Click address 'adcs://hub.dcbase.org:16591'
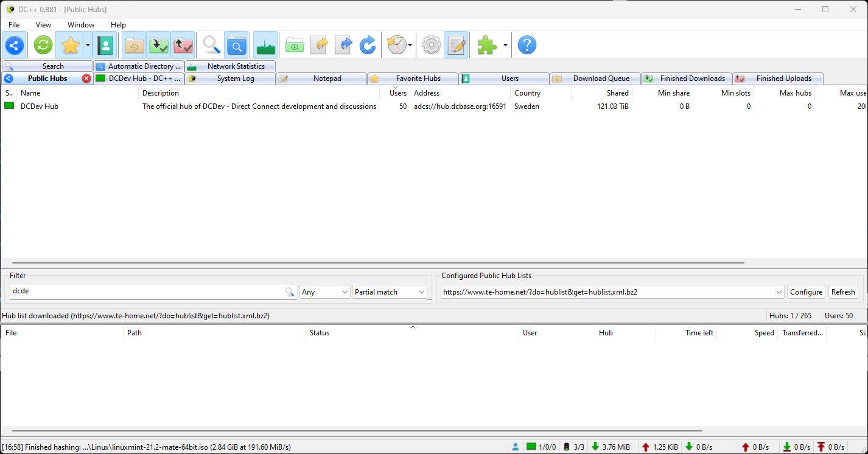Screen dimensions: 868x454 click(x=460, y=107)
